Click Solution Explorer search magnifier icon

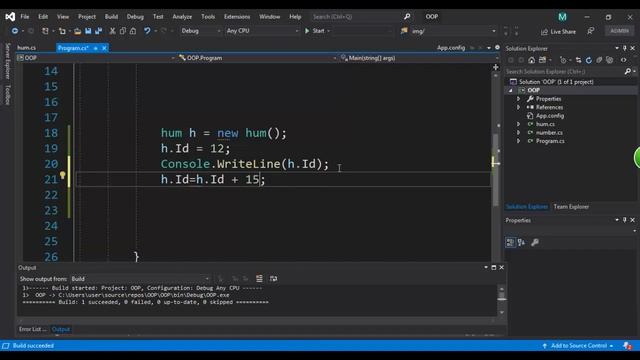(x=628, y=71)
